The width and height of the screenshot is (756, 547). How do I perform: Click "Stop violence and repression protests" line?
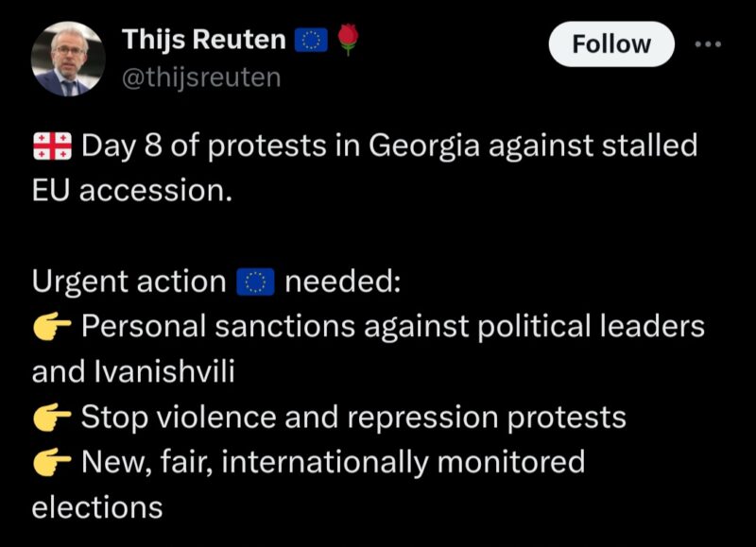(353, 417)
